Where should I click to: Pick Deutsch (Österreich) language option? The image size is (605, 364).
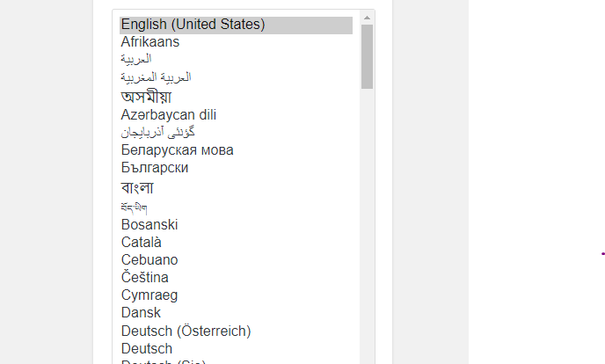coord(236,331)
